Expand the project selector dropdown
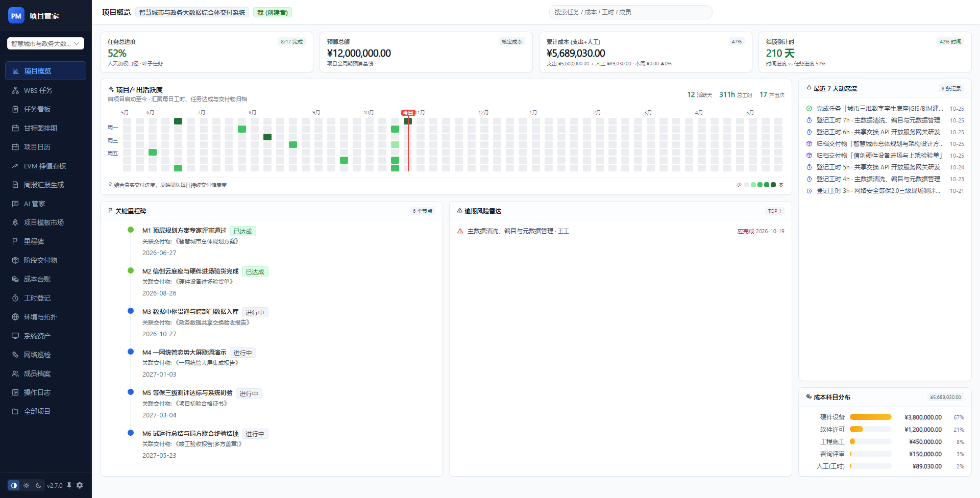This screenshot has height=498, width=980. coord(45,43)
